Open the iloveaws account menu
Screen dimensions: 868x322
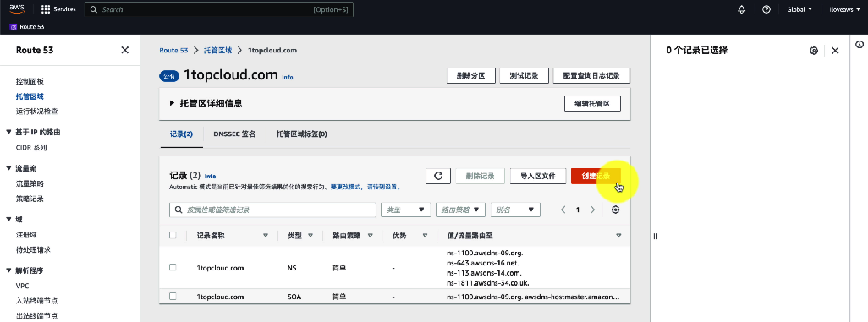tap(844, 9)
